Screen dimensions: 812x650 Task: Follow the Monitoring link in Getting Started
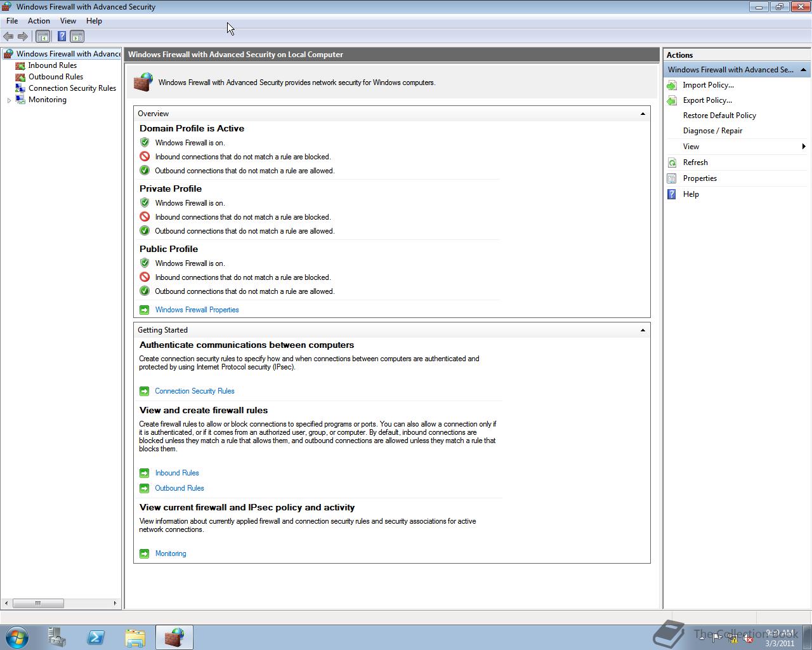point(171,554)
